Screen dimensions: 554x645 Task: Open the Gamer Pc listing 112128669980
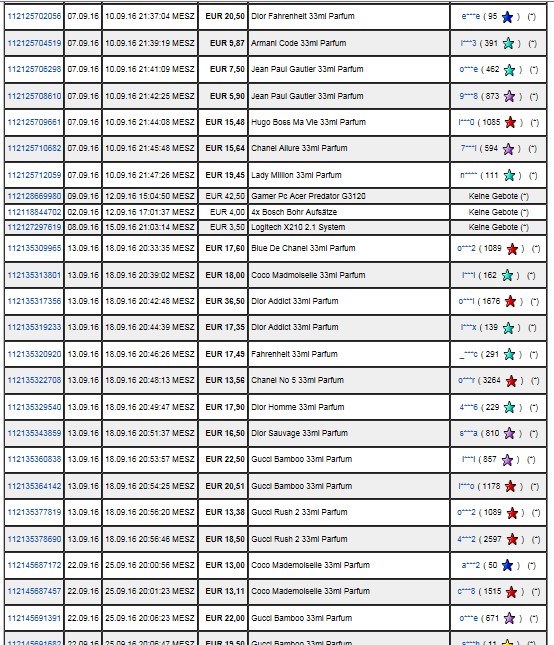click(x=34, y=196)
